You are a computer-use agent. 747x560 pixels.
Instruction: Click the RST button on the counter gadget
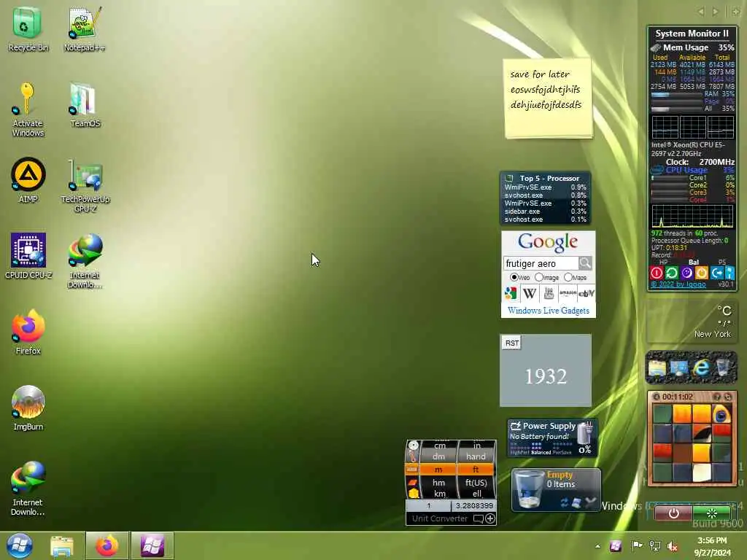pyautogui.click(x=512, y=343)
